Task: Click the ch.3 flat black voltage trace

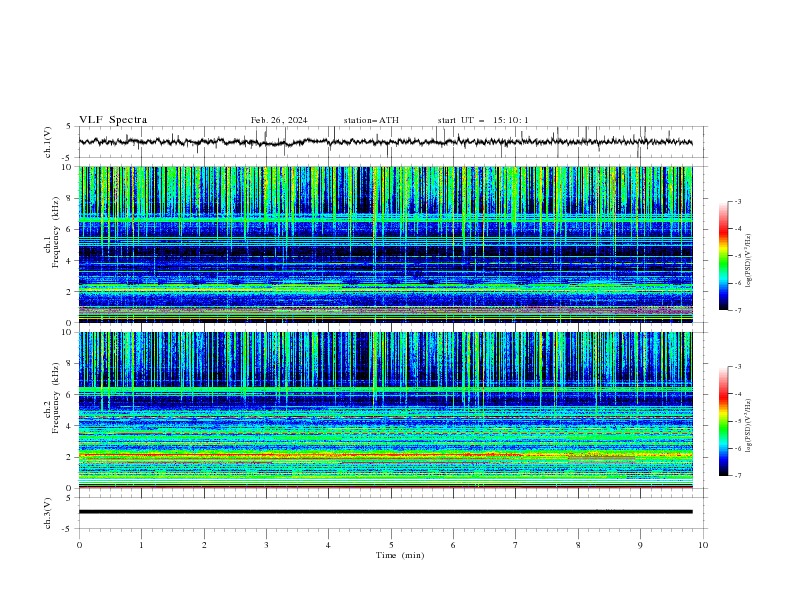Action: [x=385, y=512]
